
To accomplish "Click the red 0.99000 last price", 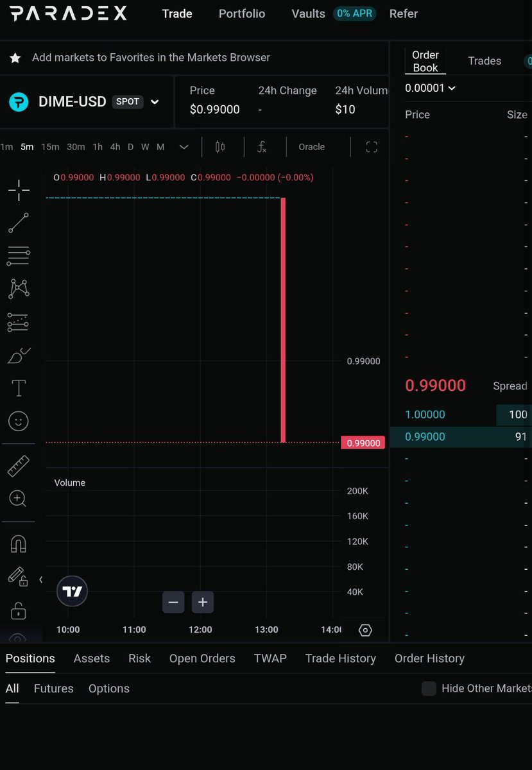I will coord(435,386).
